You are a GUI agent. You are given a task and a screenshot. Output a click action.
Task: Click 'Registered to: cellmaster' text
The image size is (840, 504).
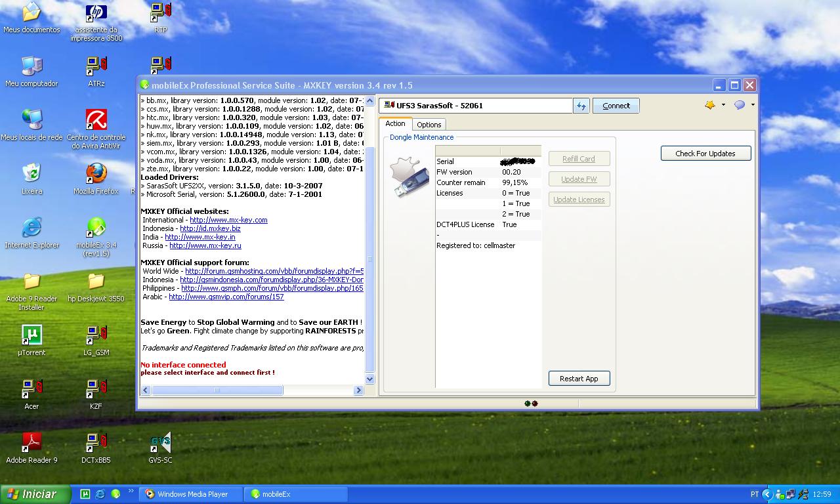[x=476, y=245]
